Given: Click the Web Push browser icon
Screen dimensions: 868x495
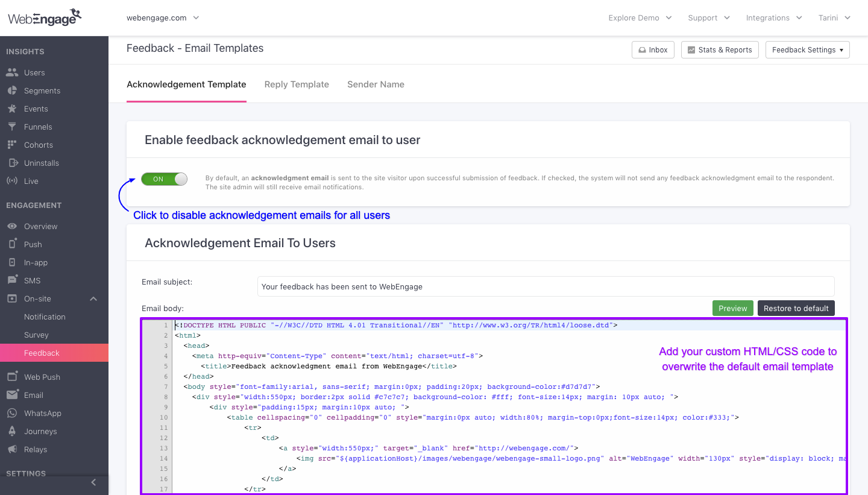Looking at the screenshot, I should click(x=12, y=377).
